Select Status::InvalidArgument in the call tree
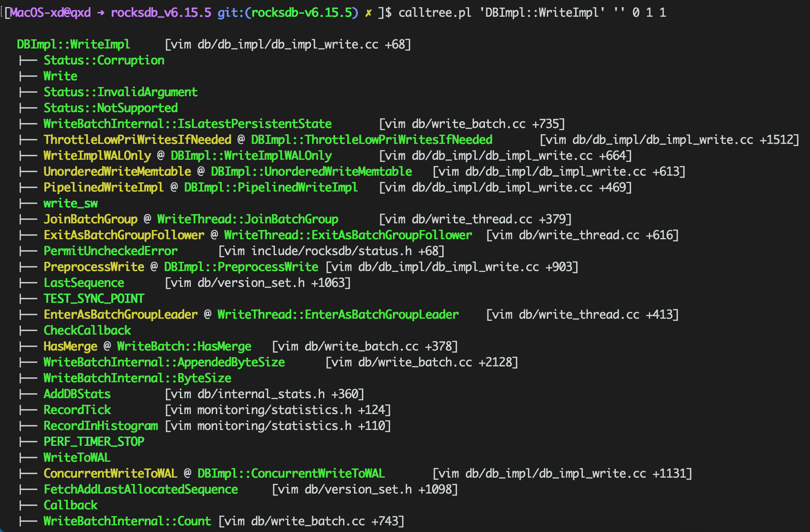Image resolution: width=810 pixels, height=532 pixels. [121, 92]
